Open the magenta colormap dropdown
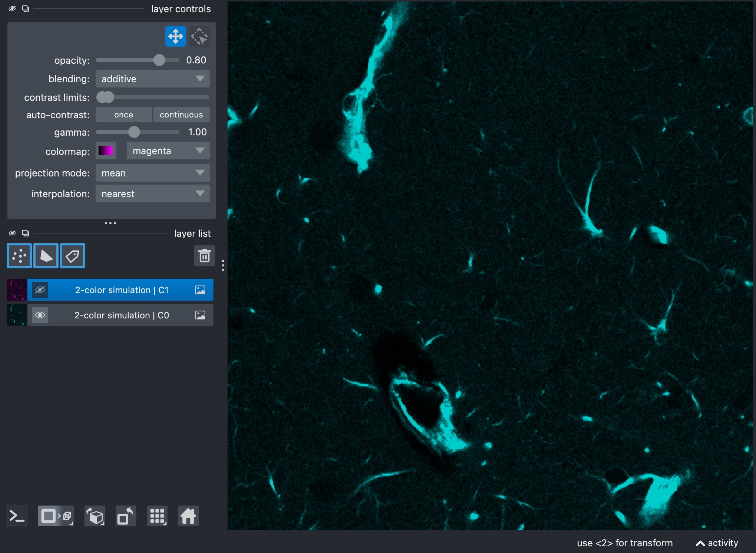Image resolution: width=756 pixels, height=553 pixels. tap(168, 151)
